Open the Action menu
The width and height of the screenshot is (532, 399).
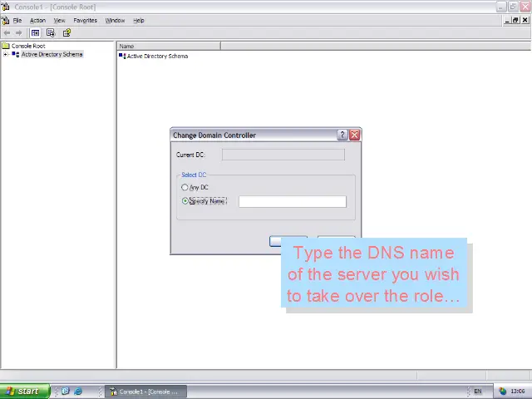point(37,20)
